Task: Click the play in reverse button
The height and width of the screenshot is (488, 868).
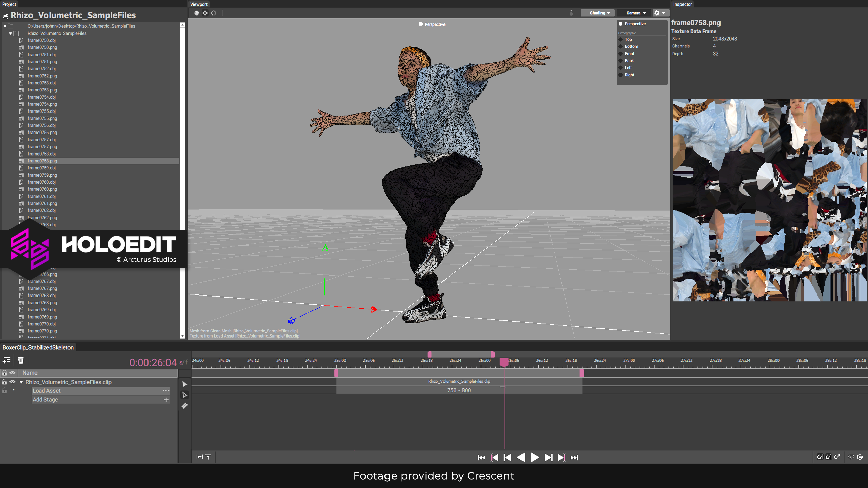Action: 521,457
